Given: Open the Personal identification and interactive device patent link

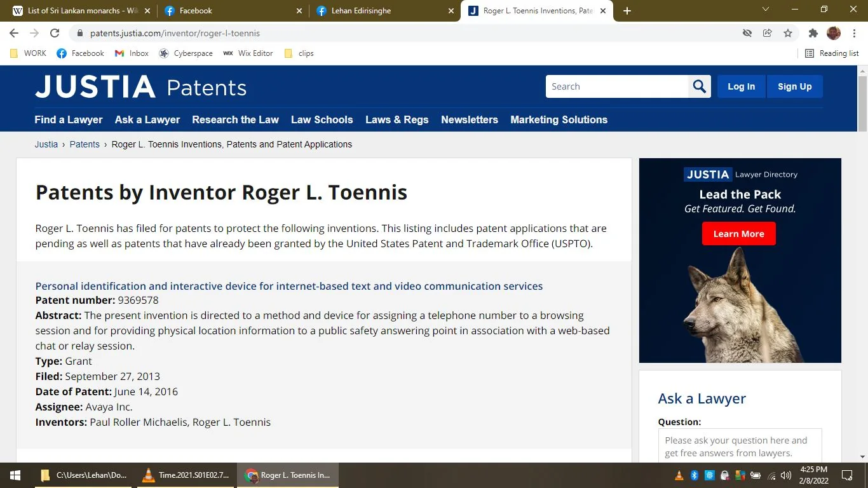Looking at the screenshot, I should tap(289, 286).
